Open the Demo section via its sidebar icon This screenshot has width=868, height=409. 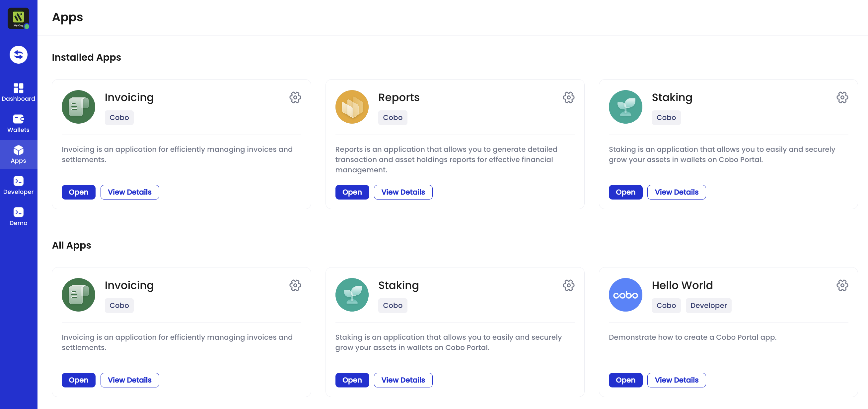18,213
